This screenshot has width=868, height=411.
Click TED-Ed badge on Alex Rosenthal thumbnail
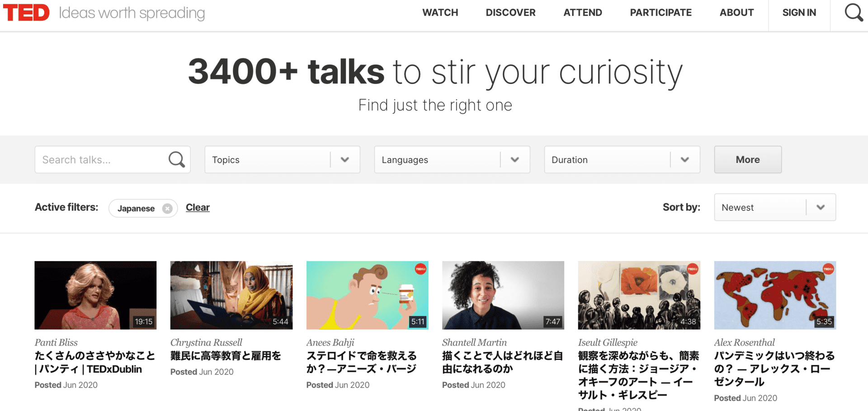pyautogui.click(x=828, y=269)
